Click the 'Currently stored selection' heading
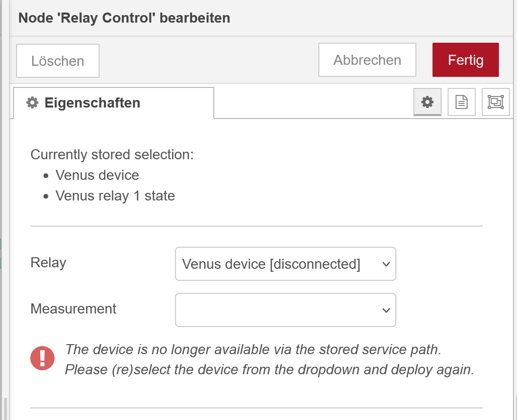This screenshot has height=420, width=517. coord(112,154)
